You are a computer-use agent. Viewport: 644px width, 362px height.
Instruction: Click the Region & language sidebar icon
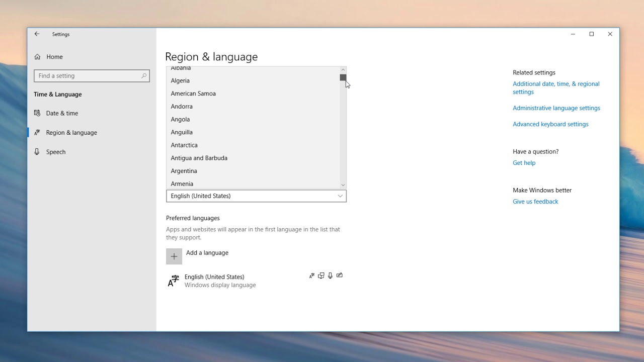point(37,133)
